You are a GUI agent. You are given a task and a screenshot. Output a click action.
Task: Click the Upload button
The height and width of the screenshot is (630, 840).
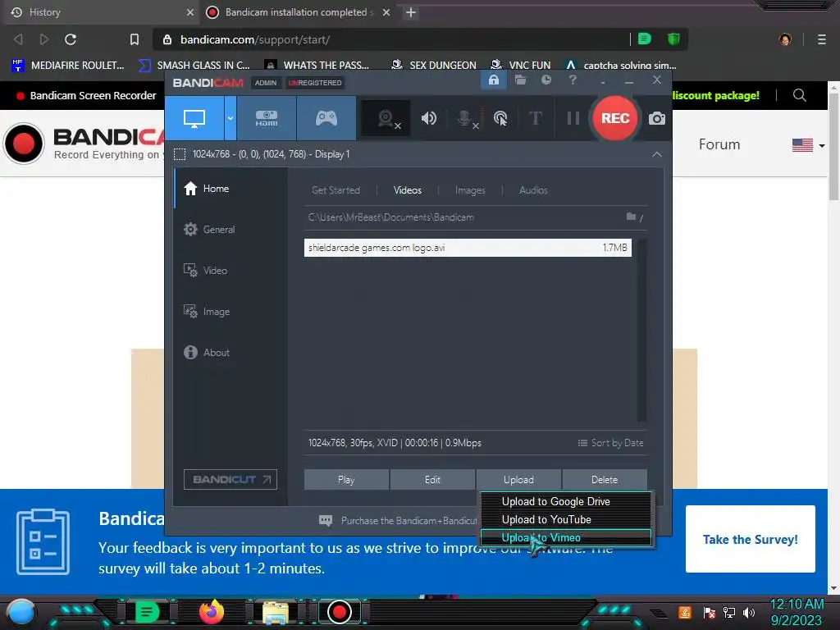(x=518, y=479)
